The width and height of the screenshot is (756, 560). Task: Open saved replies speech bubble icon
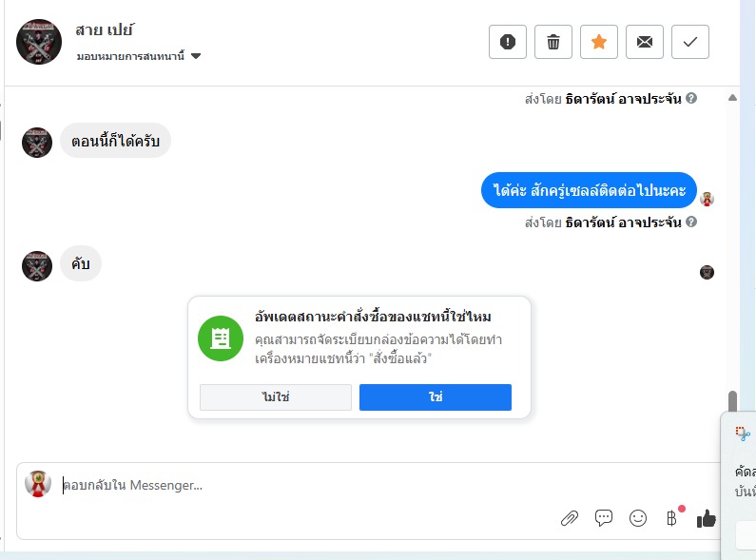[603, 518]
